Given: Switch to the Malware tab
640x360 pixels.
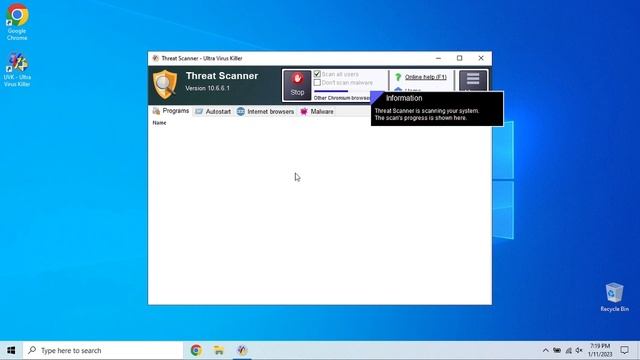Looking at the screenshot, I should (317, 111).
